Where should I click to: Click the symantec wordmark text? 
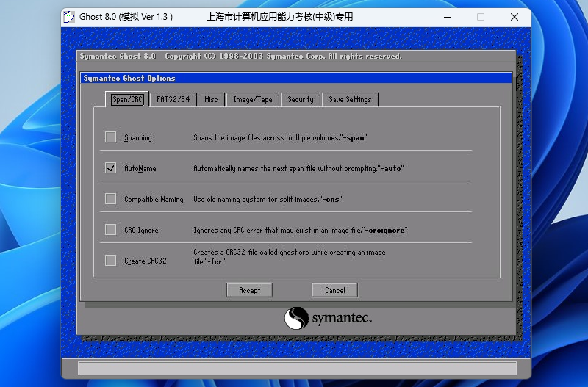(x=342, y=318)
